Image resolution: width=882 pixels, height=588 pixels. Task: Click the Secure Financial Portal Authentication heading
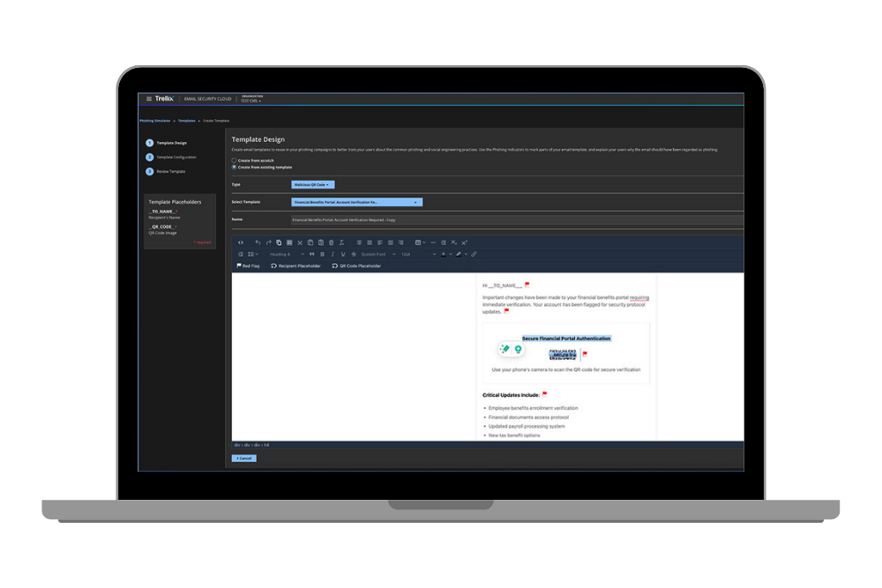(x=566, y=339)
